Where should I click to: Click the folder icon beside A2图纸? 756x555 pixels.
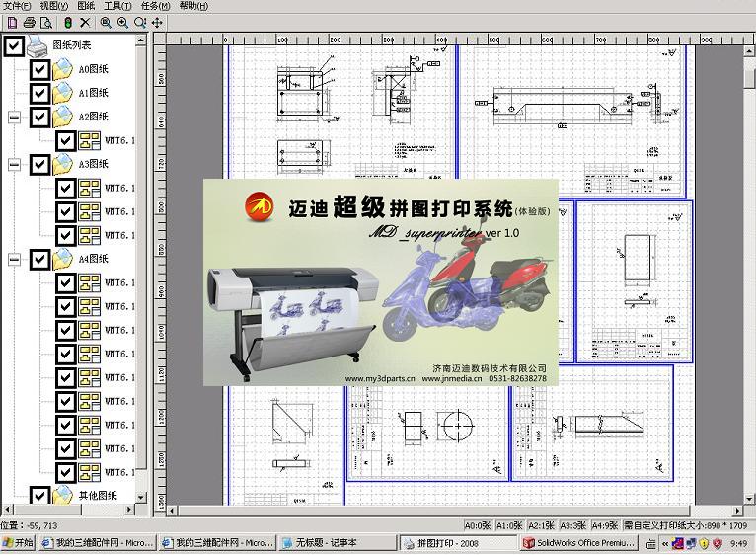[x=63, y=117]
